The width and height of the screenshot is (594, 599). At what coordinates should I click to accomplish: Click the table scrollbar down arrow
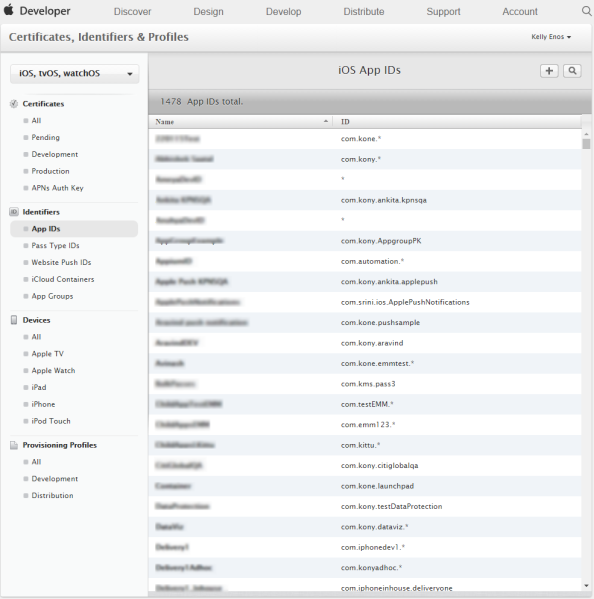click(586, 585)
